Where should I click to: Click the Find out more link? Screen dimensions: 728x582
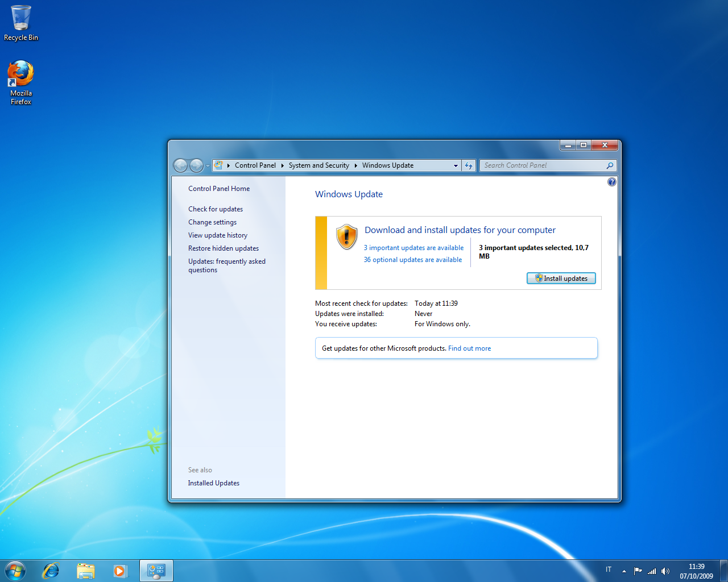point(469,348)
